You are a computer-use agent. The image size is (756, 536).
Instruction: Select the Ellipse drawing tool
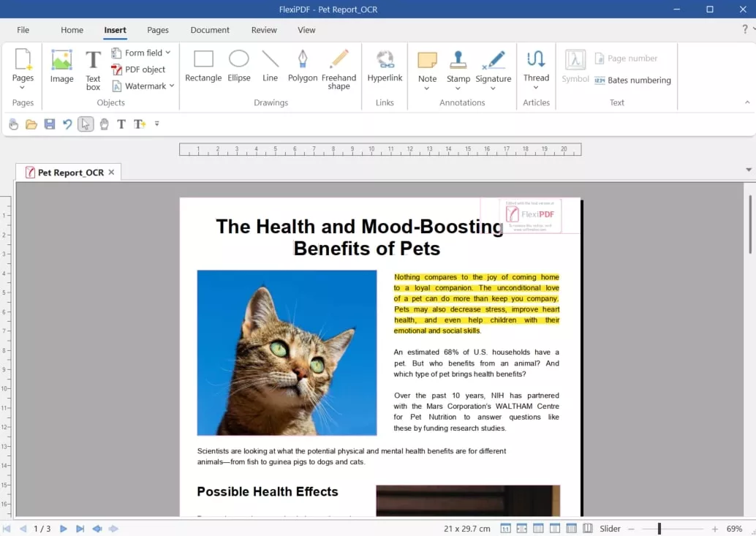238,67
